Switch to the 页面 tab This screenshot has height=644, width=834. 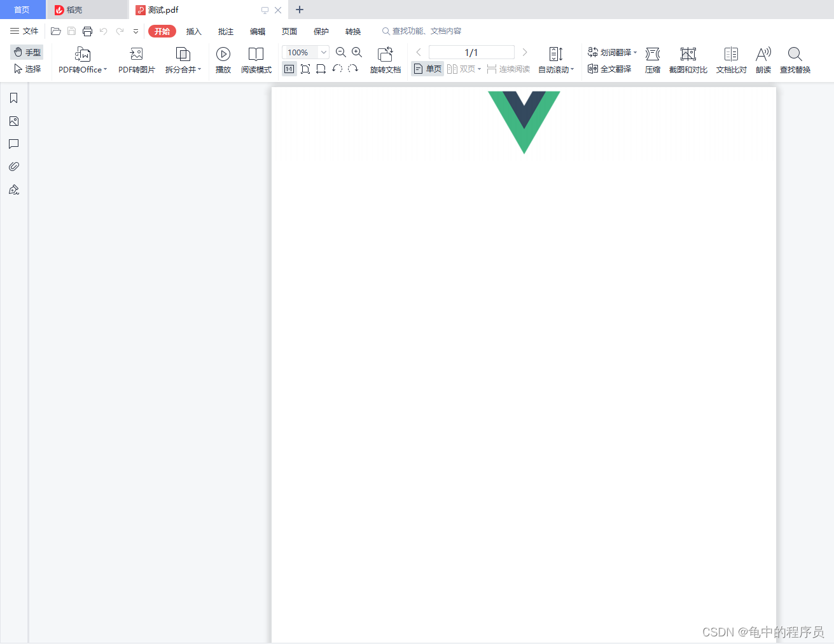(x=289, y=31)
